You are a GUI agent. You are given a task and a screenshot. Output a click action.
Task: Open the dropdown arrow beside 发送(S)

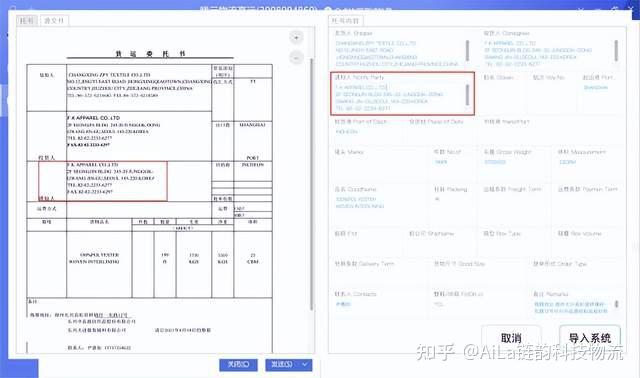click(x=305, y=364)
